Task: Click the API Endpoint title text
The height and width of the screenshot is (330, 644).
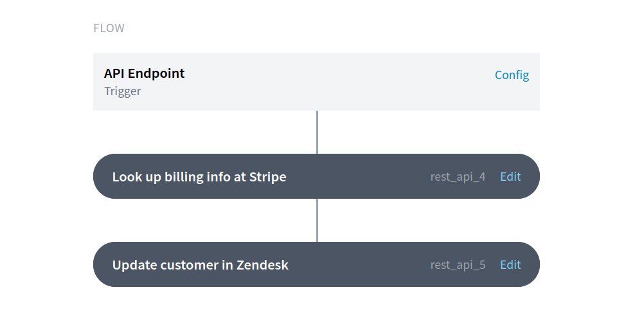Action: (x=144, y=73)
